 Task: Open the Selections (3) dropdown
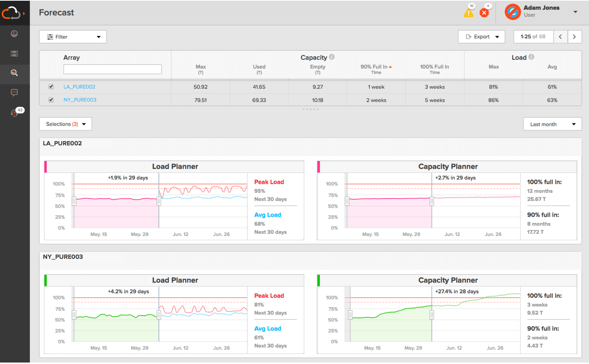click(65, 124)
